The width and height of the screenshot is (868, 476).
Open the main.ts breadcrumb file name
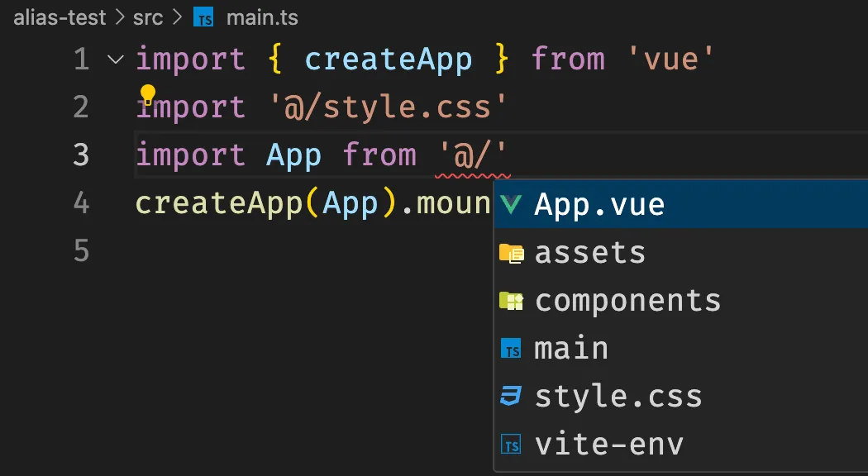click(262, 17)
